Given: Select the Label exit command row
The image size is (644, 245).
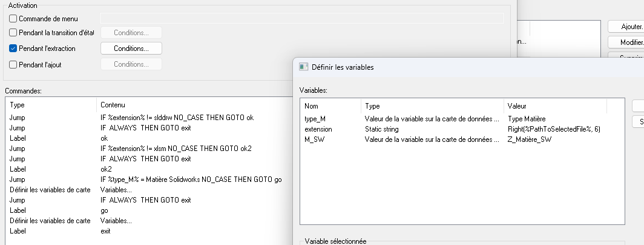Looking at the screenshot, I should 19,231.
